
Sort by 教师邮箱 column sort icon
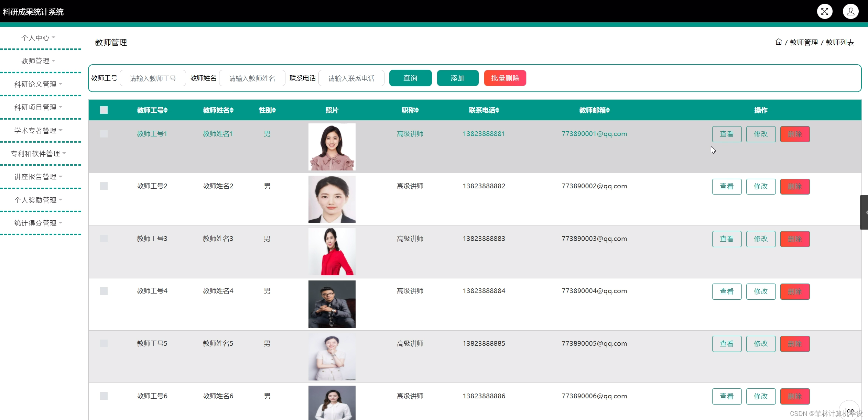coord(608,110)
